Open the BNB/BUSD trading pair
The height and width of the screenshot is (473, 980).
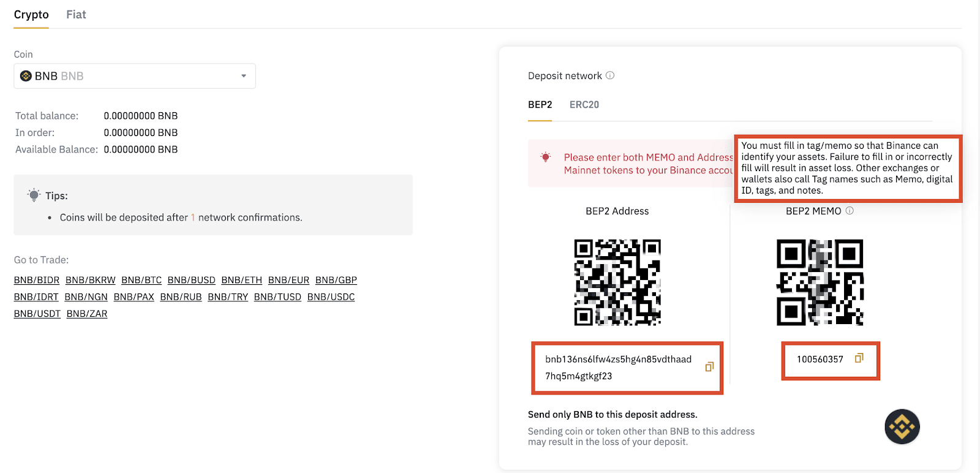(192, 280)
